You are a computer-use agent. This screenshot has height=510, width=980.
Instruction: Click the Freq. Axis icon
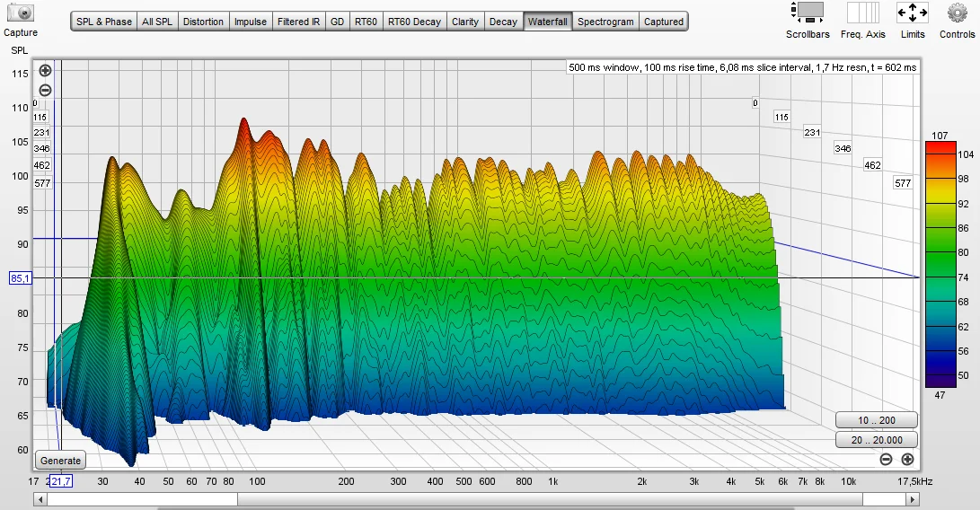pyautogui.click(x=862, y=13)
